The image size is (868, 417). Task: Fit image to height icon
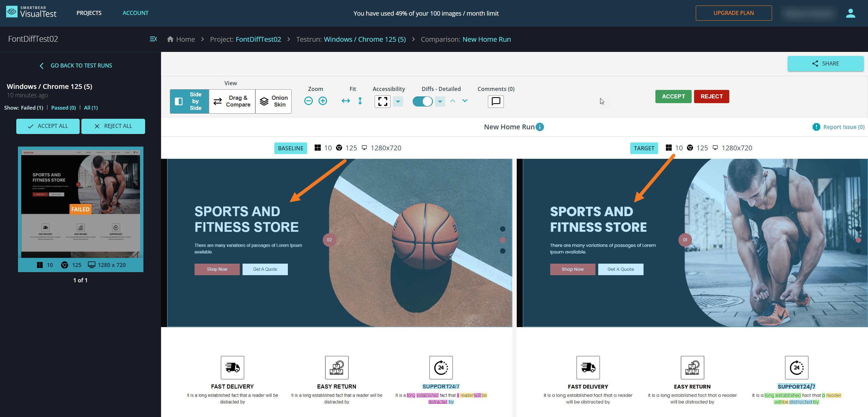coord(360,101)
